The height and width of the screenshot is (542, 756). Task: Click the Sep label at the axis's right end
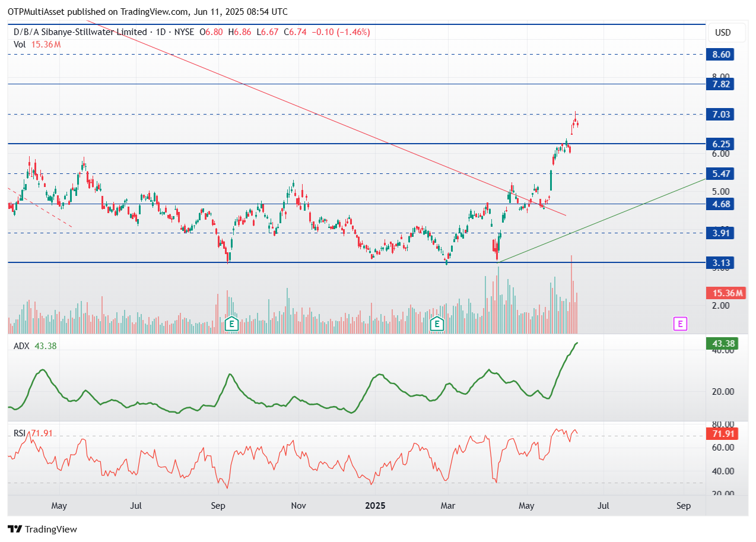coord(684,506)
